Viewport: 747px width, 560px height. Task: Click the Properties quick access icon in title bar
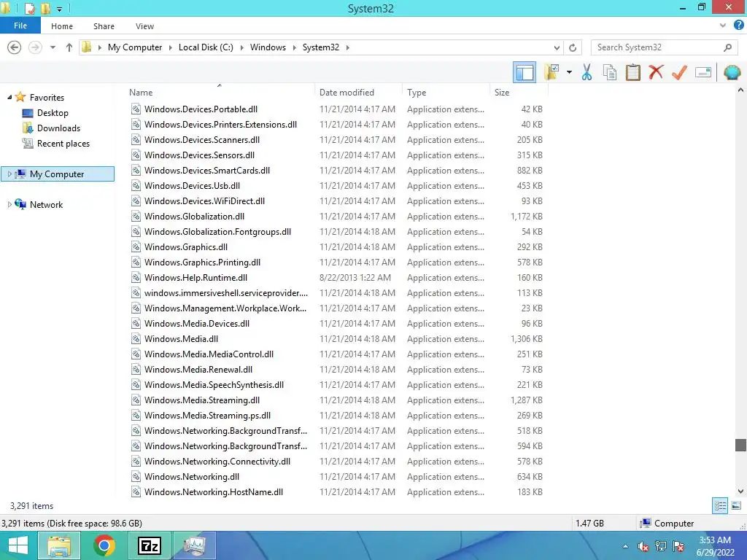pyautogui.click(x=29, y=8)
